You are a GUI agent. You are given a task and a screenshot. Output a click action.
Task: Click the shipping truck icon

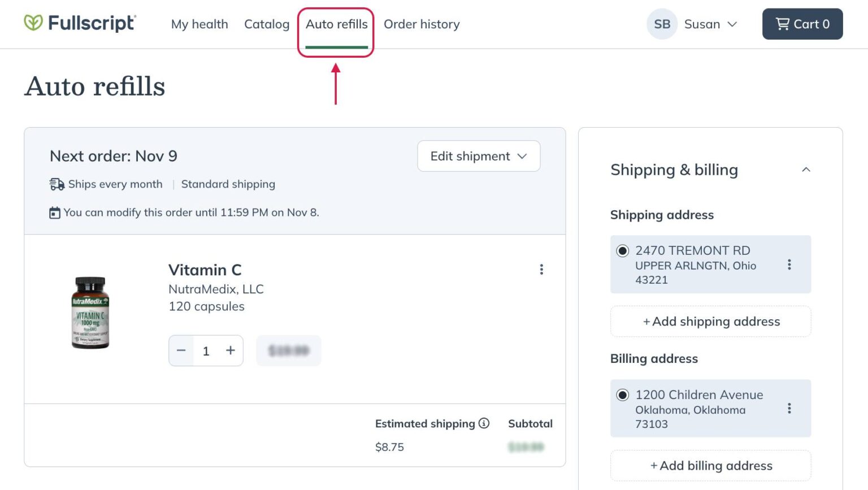[x=55, y=184]
